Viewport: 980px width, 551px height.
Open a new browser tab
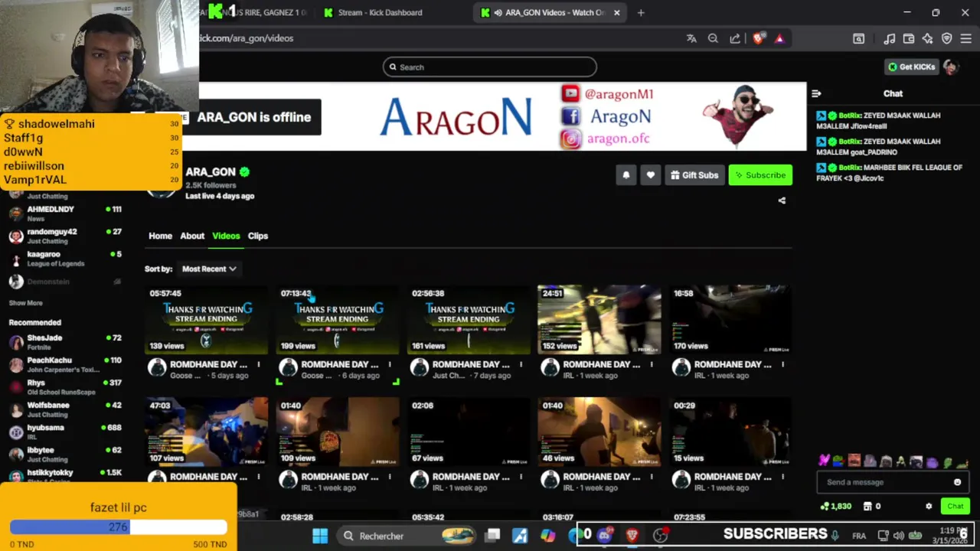(x=641, y=12)
